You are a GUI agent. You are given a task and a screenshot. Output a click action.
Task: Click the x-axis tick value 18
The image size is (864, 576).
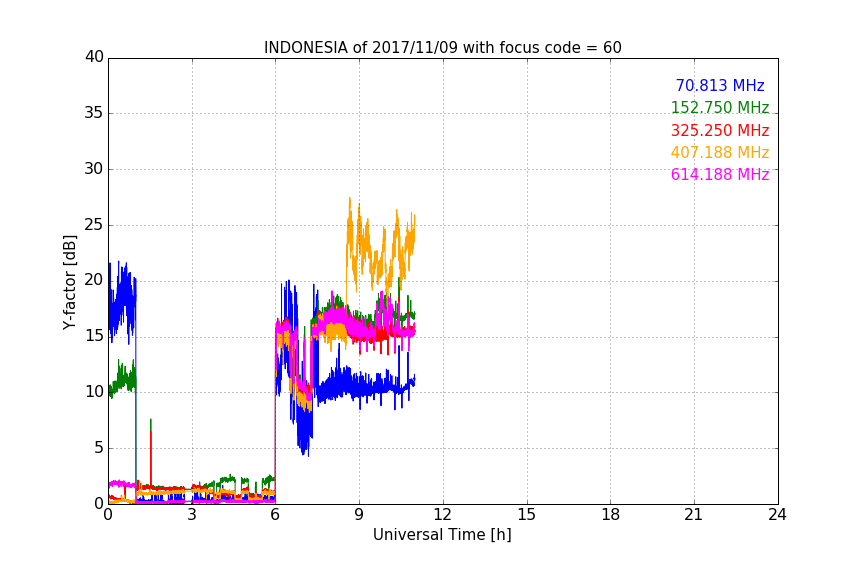[611, 515]
